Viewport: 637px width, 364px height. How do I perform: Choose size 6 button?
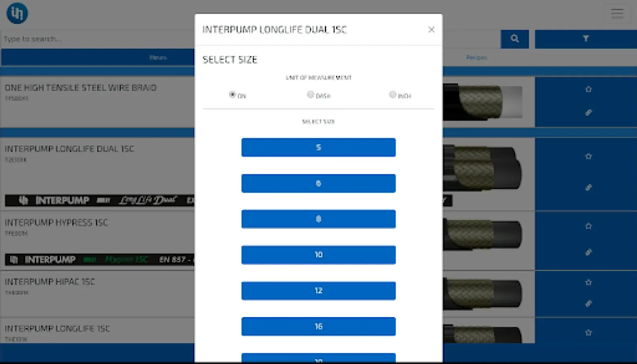click(x=318, y=183)
